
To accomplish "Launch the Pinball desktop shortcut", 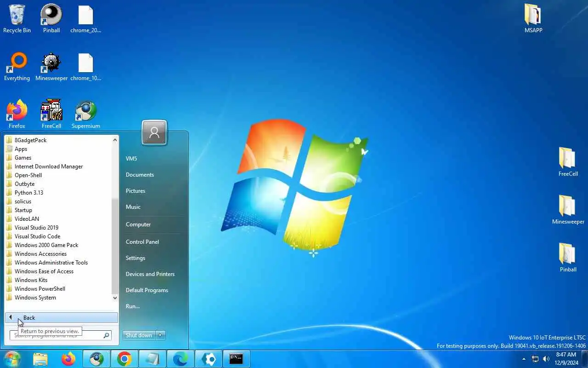I will (51, 19).
